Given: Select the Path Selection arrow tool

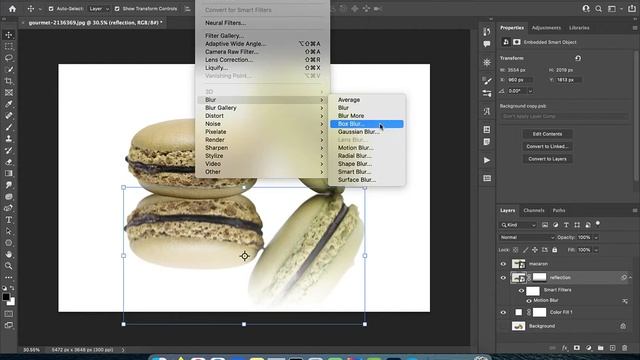Looking at the screenshot, I should (x=9, y=231).
